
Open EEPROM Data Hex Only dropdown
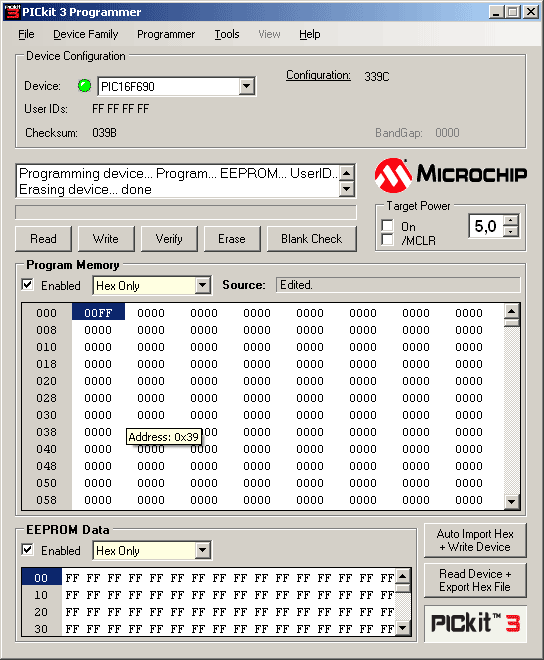click(x=203, y=550)
